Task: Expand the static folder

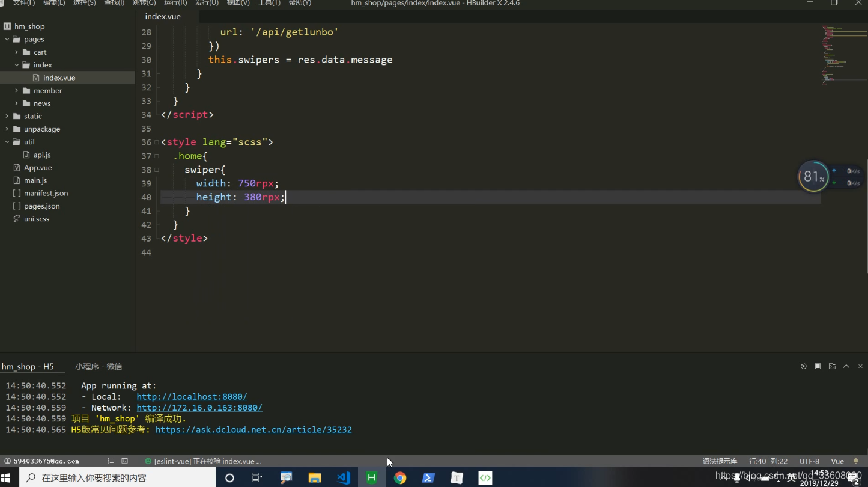Action: click(7, 116)
